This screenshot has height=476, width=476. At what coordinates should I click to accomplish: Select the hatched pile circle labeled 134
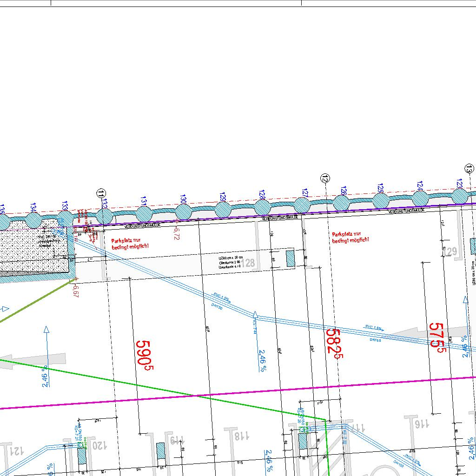click(x=33, y=219)
